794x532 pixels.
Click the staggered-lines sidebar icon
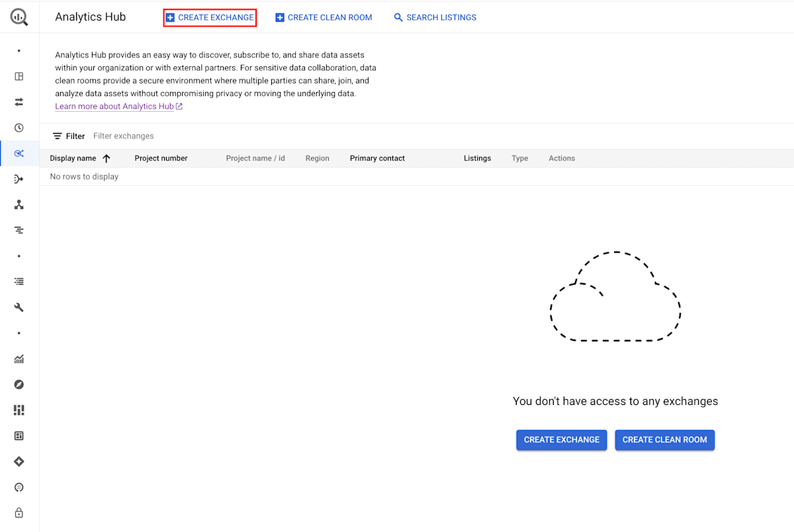coord(19,230)
